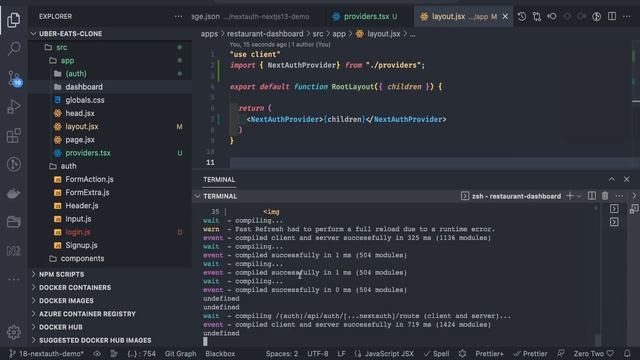Switch to the providers.tsx tab

click(365, 17)
